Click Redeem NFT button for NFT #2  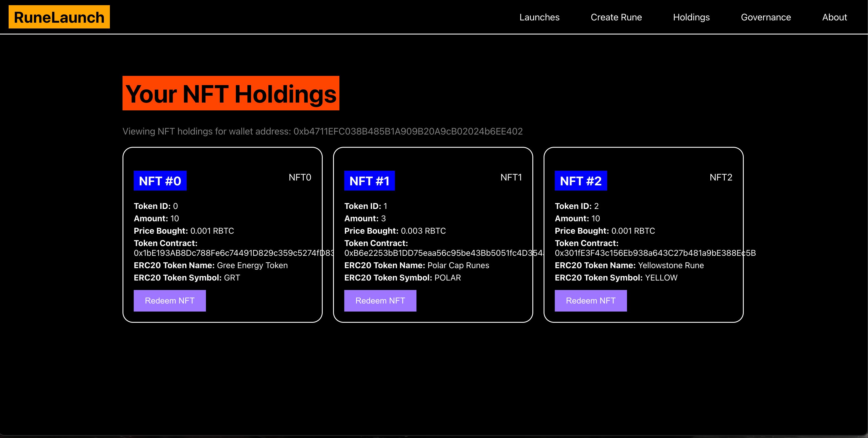(591, 301)
